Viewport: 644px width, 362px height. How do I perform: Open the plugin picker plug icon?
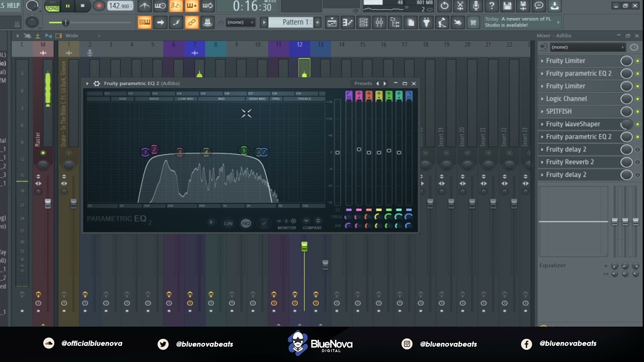coord(426,22)
